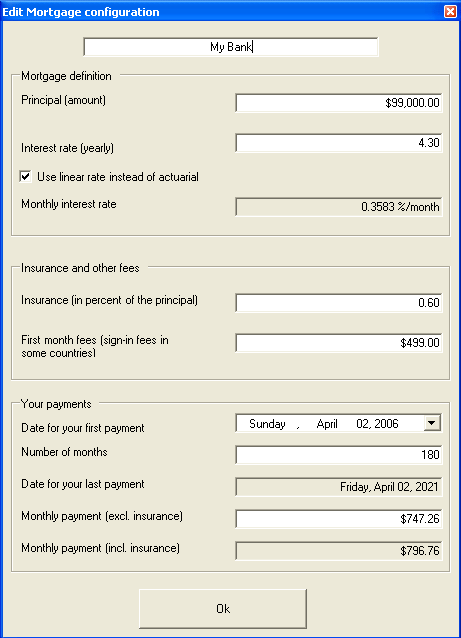Viewport: 461px width, 638px height.
Task: Open the first payment date calendar dropdown
Action: tap(432, 423)
